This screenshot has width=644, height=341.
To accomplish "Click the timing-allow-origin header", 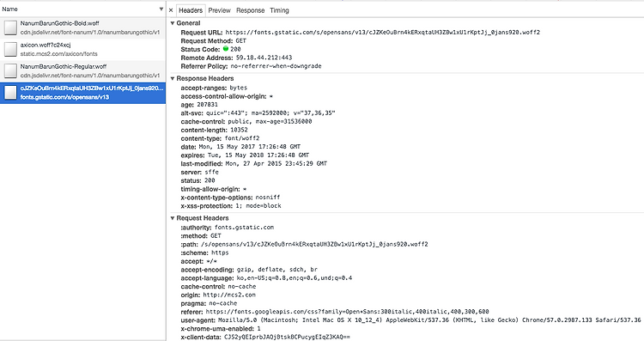I will coord(214,189).
